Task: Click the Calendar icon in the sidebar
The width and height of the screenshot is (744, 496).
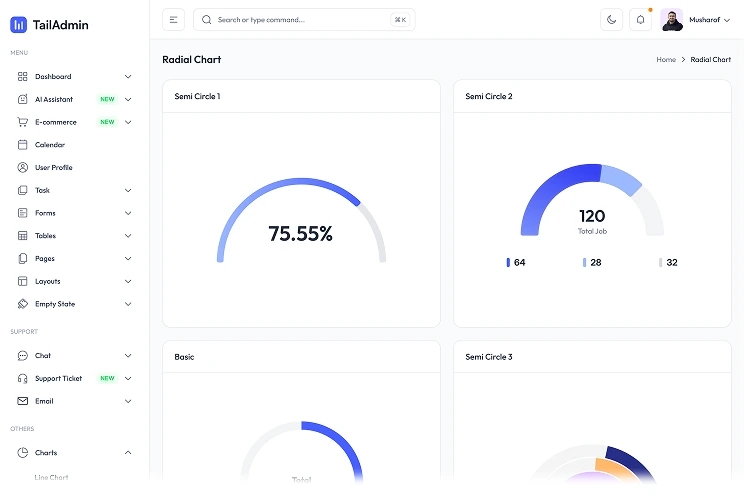Action: click(x=22, y=145)
